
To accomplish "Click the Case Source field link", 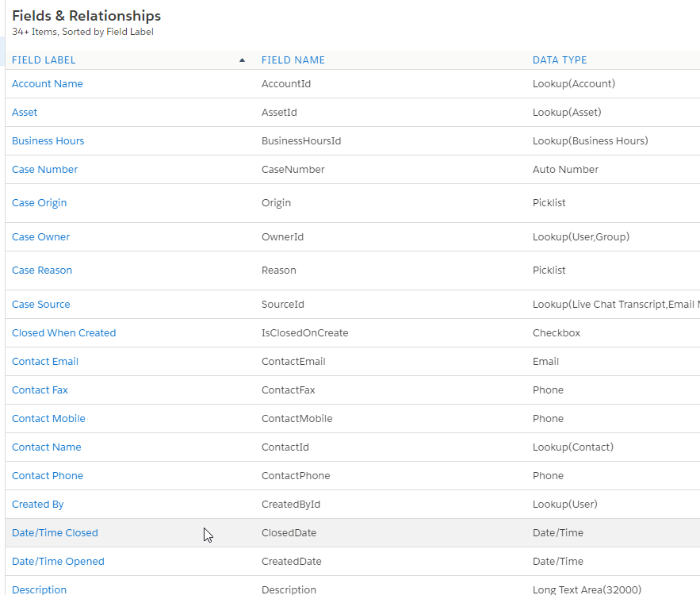I will (40, 305).
